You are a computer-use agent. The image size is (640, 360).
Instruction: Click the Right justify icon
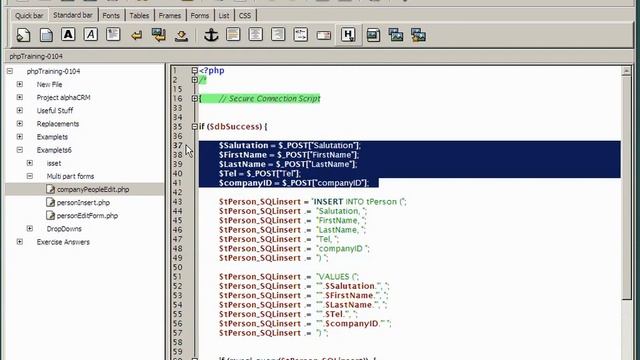click(278, 35)
